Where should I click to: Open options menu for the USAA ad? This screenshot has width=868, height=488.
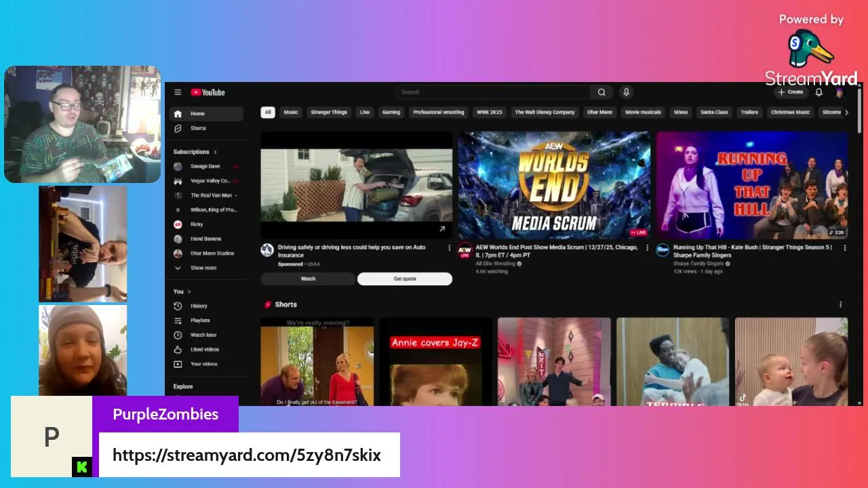pos(448,248)
